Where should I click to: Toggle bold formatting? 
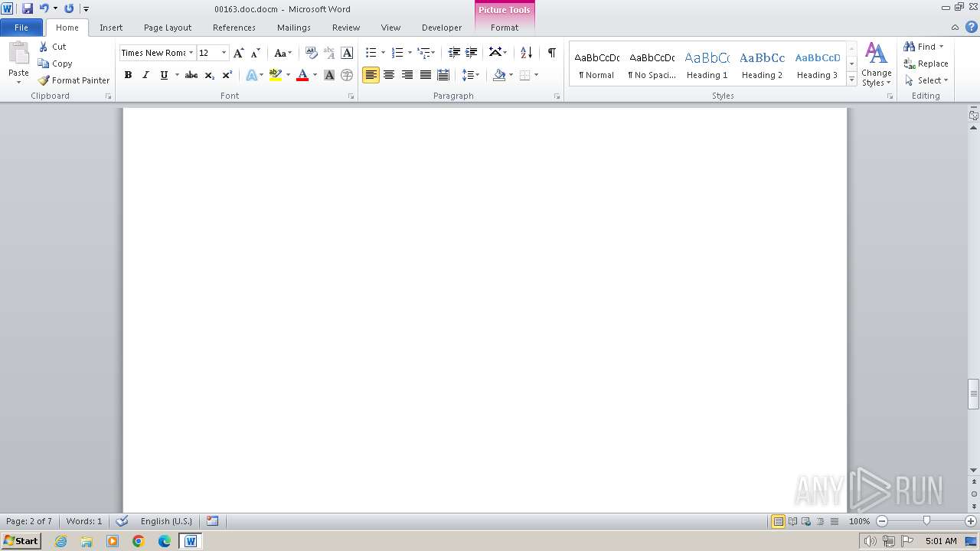click(128, 75)
